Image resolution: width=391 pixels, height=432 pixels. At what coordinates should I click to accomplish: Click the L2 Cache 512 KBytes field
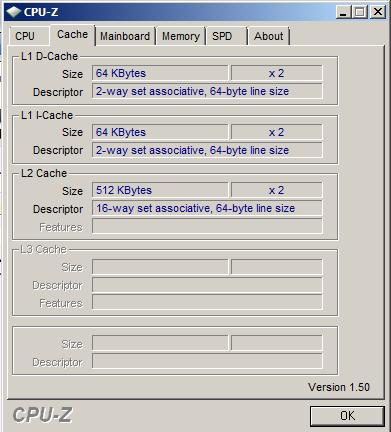(x=160, y=190)
